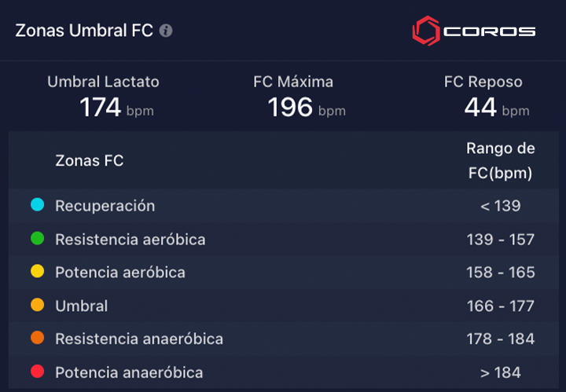Click the orange Resistencia anaeróbica dot
Screen dimensions: 566x392
coord(37,338)
